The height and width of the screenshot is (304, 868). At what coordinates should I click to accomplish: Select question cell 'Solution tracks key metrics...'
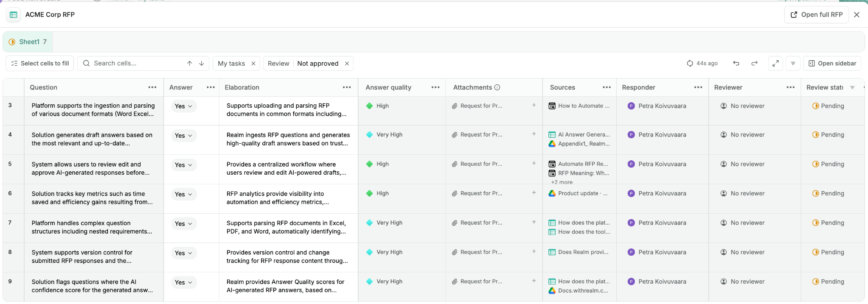94,198
